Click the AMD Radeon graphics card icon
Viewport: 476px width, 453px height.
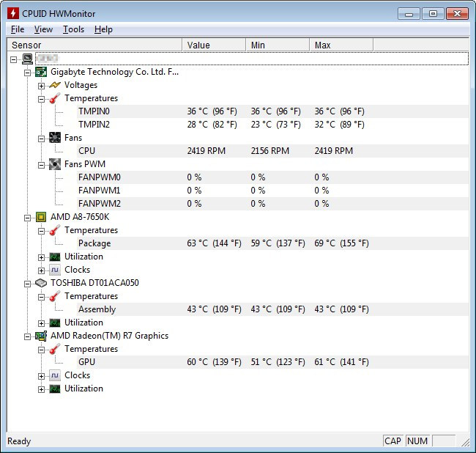pyautogui.click(x=41, y=336)
